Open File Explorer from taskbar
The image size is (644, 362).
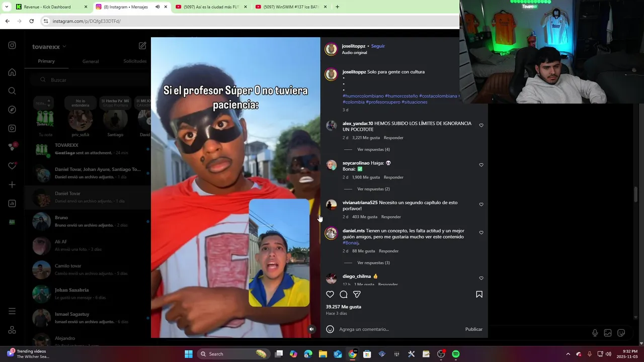[x=323, y=354]
